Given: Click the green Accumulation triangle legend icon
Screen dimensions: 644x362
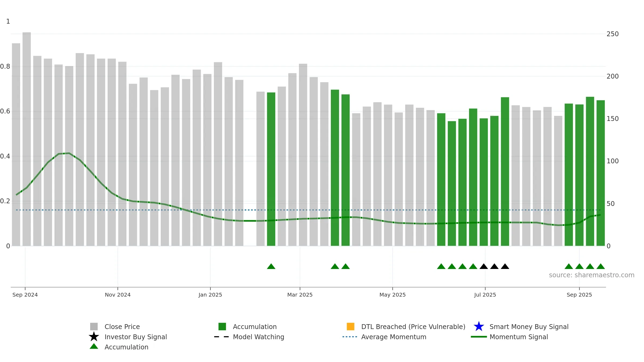Looking at the screenshot, I should tap(94, 346).
